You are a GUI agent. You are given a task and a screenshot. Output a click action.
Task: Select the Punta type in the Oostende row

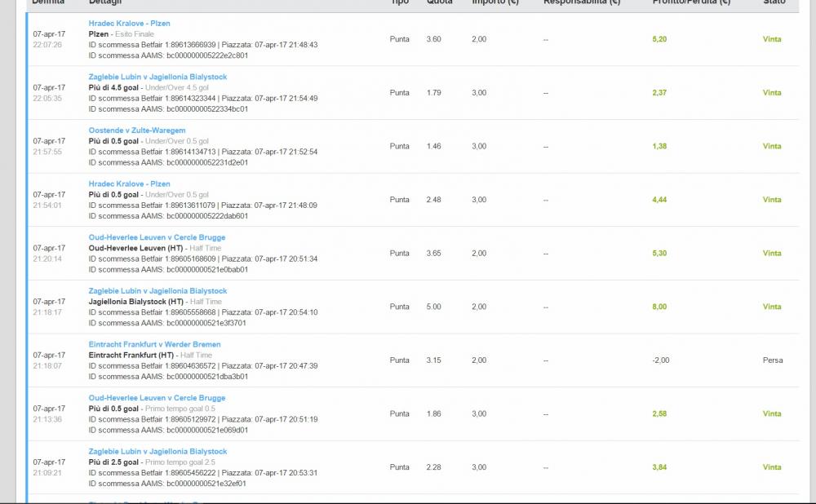click(x=399, y=147)
